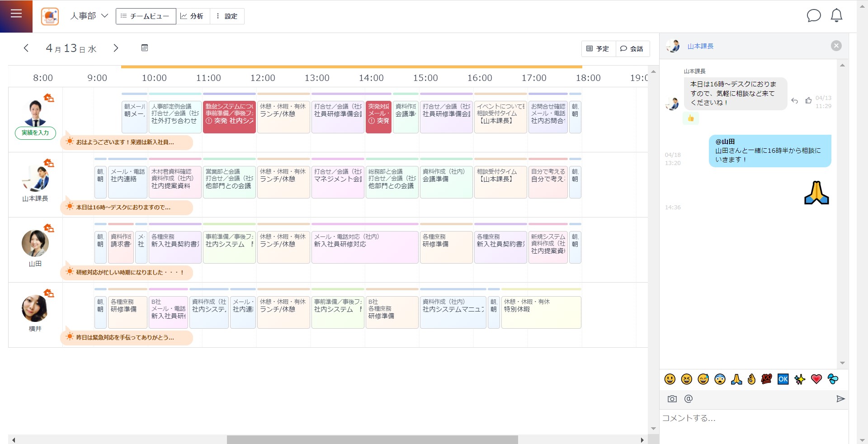The image size is (868, 444).
Task: Open the 分析 tab
Action: click(192, 16)
